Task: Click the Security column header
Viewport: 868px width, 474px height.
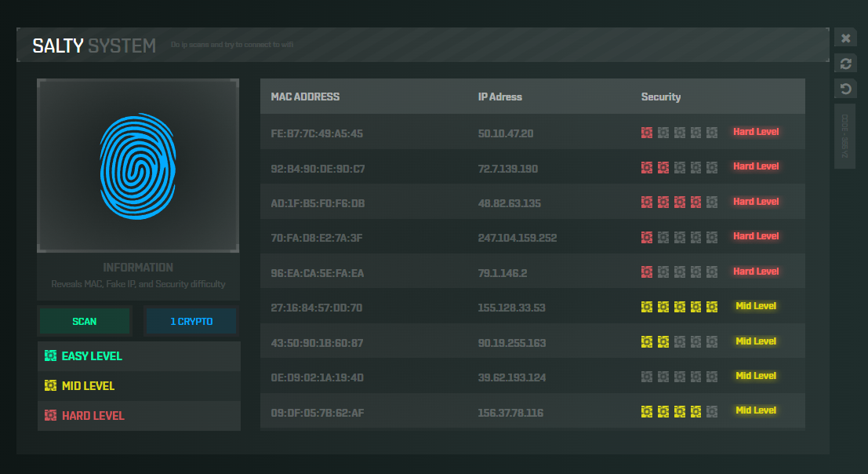Action: 661,97
